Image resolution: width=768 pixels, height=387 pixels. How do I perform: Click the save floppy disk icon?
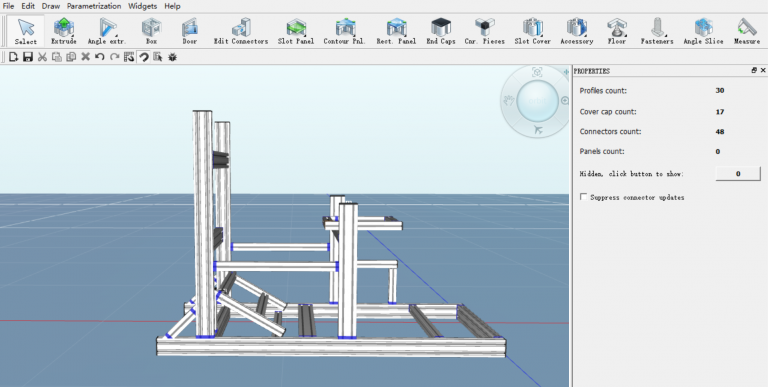[x=28, y=57]
